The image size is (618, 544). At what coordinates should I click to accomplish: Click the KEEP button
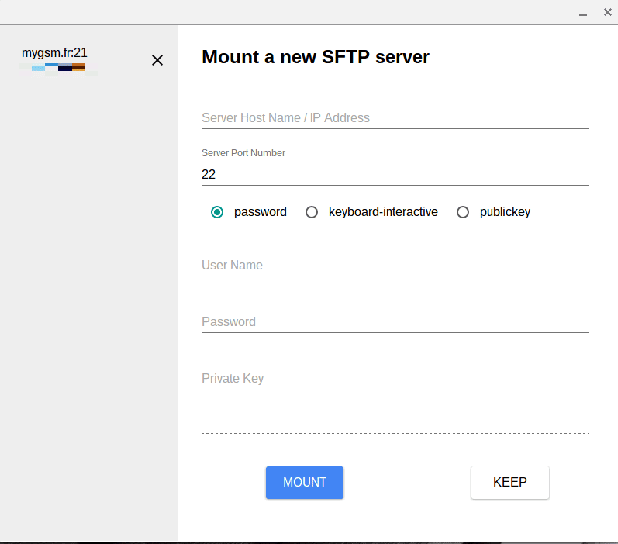[509, 482]
